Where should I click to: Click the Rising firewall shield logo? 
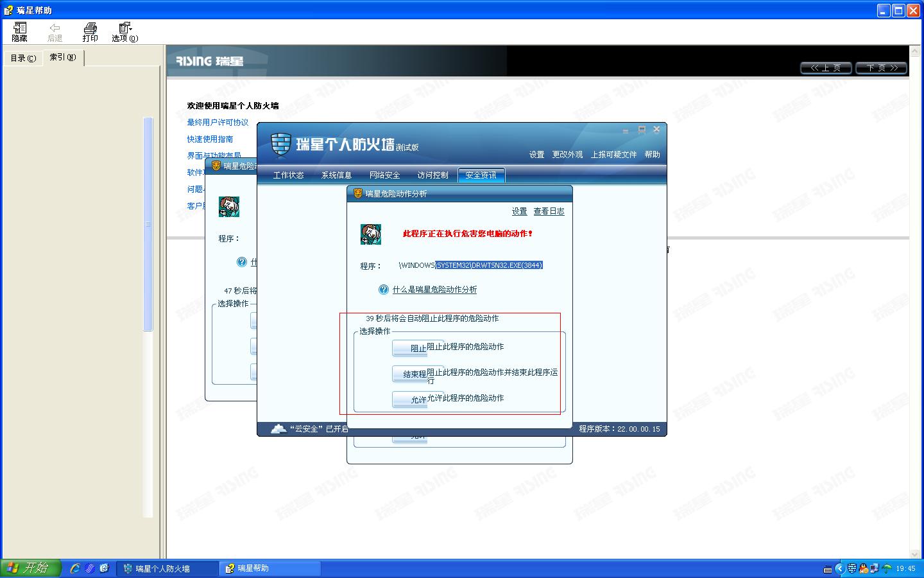coord(280,144)
